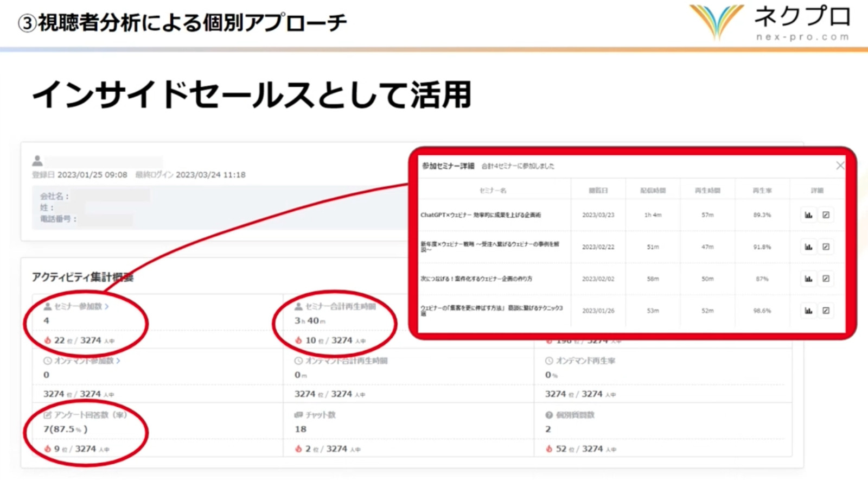Image resolution: width=868 pixels, height=480 pixels.
Task: Open edit icon for 2023/02/22 seminar
Action: (x=826, y=247)
